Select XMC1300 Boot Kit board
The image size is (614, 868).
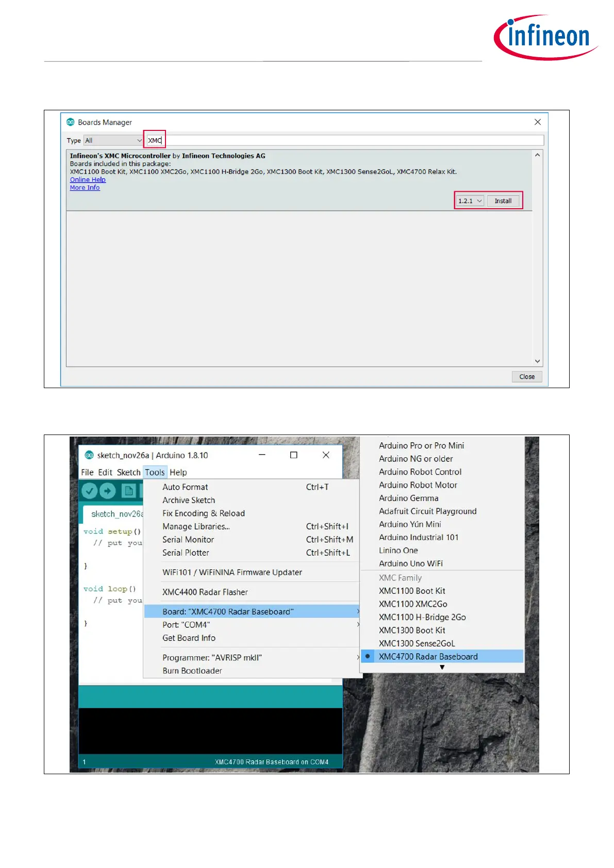pyautogui.click(x=442, y=630)
